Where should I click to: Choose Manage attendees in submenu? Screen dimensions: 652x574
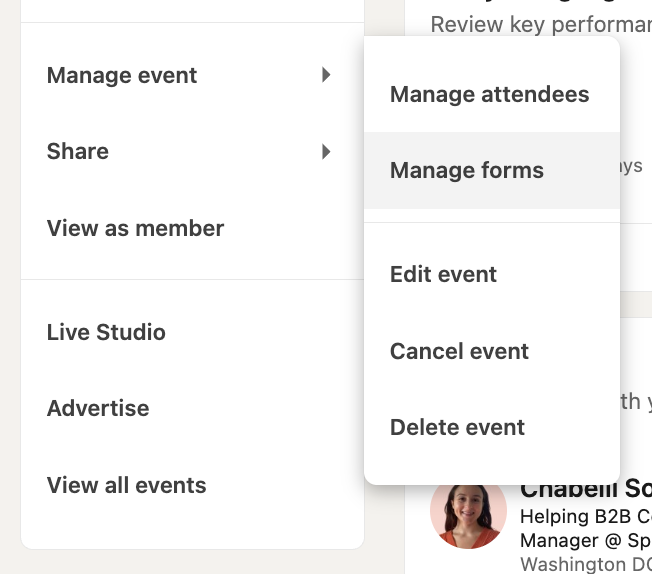[x=492, y=94]
